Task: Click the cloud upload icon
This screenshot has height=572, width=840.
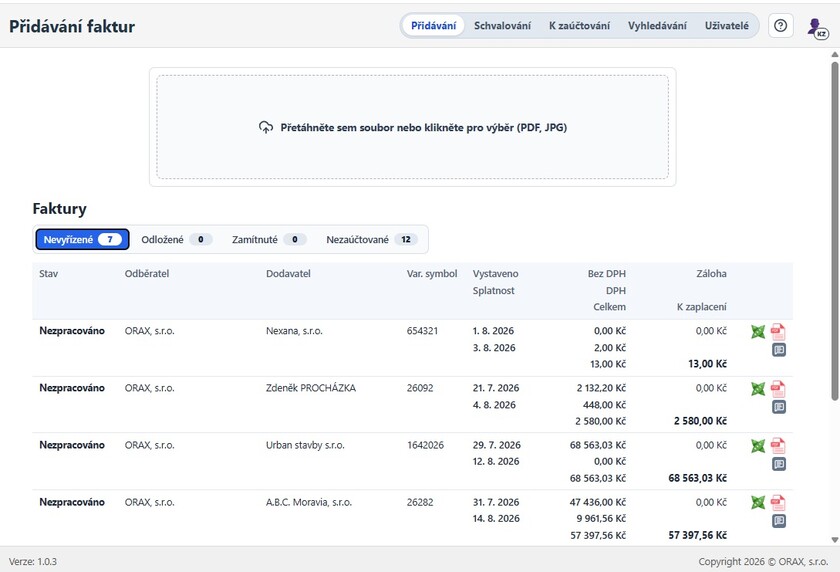Action: (266, 127)
